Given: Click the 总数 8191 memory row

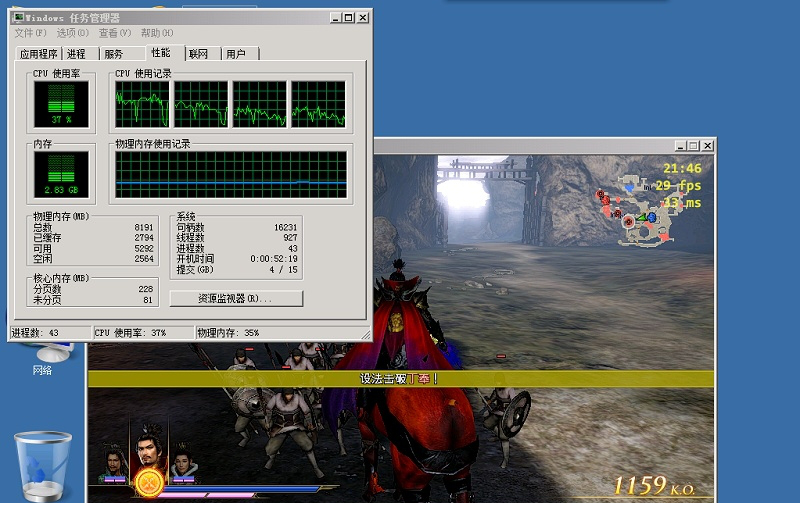Looking at the screenshot, I should 93,227.
